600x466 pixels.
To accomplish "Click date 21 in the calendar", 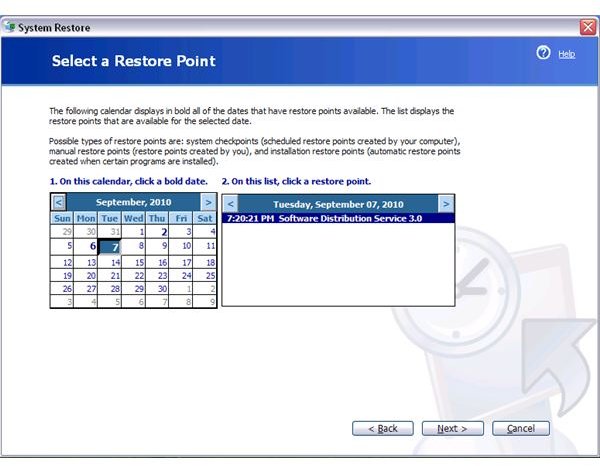I will 110,275.
